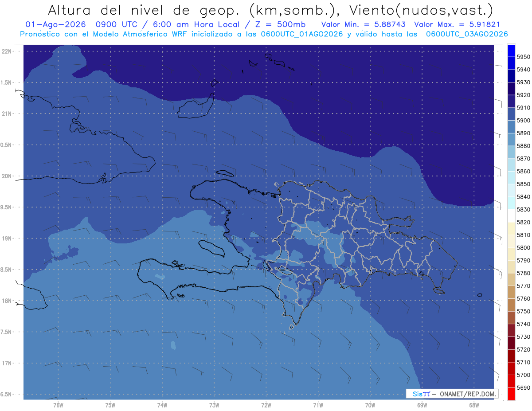The height and width of the screenshot is (411, 532).
Task: Click the colorbar label '5940'
Action: pos(523,70)
